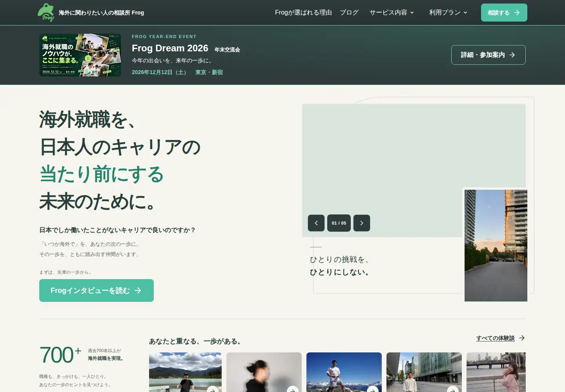This screenshot has width=565, height=392.
Task: Click the Frog logo icon in header
Action: (46, 13)
